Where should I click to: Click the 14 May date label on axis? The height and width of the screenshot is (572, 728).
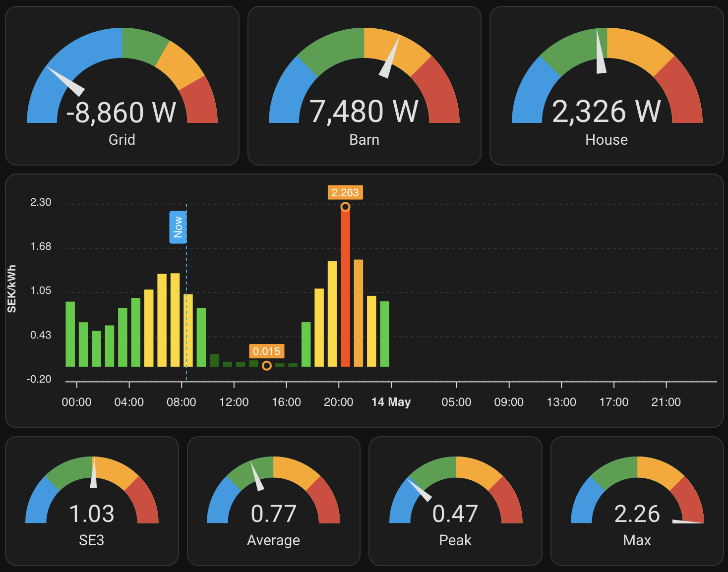coord(391,402)
